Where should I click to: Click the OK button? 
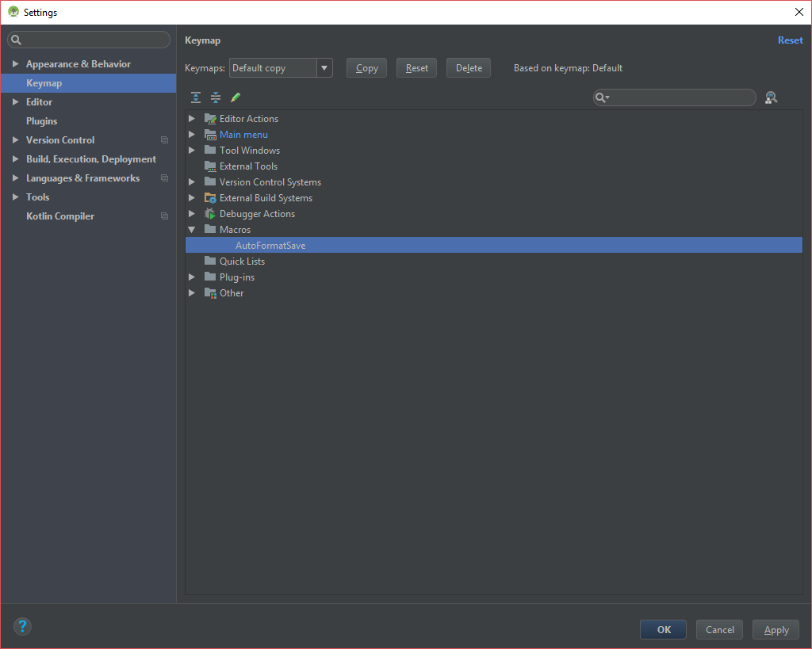point(664,629)
